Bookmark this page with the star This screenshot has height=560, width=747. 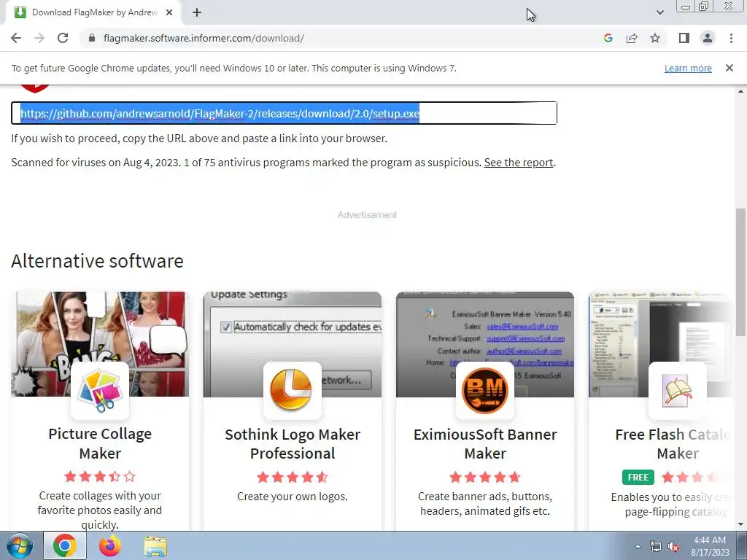tap(655, 38)
